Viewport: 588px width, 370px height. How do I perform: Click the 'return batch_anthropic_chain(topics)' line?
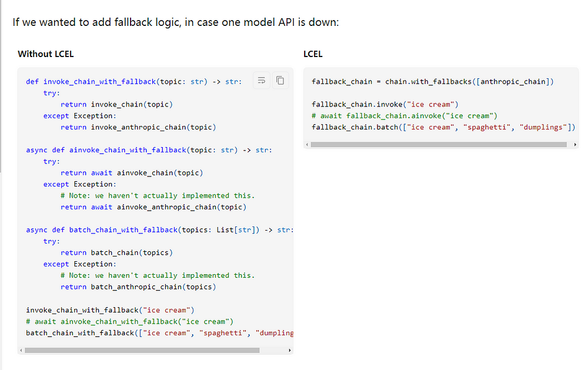tap(138, 287)
